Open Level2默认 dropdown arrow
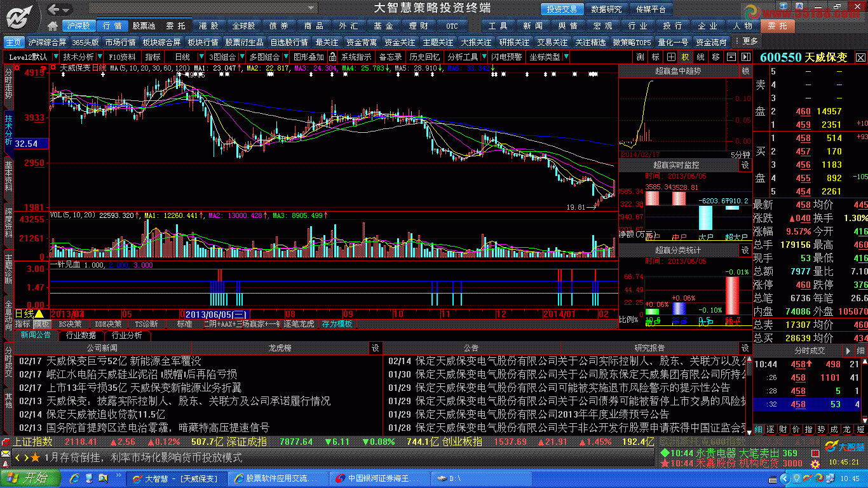The image size is (868, 488). (55, 57)
